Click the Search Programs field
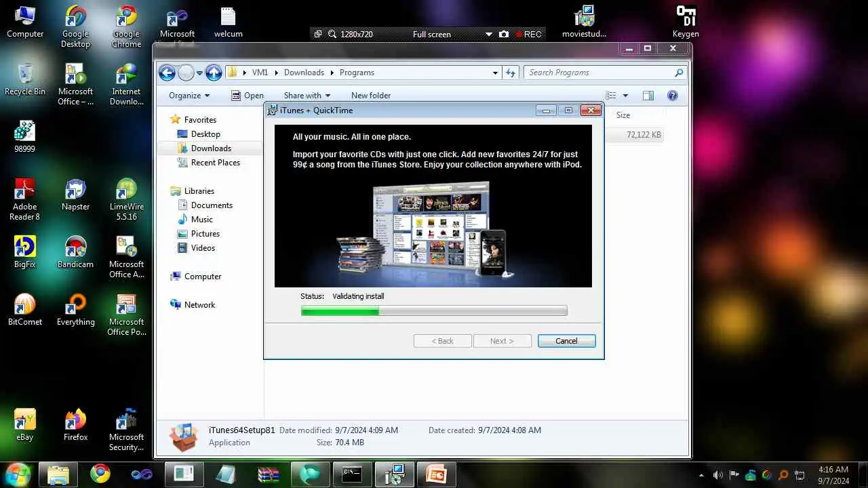 (606, 73)
